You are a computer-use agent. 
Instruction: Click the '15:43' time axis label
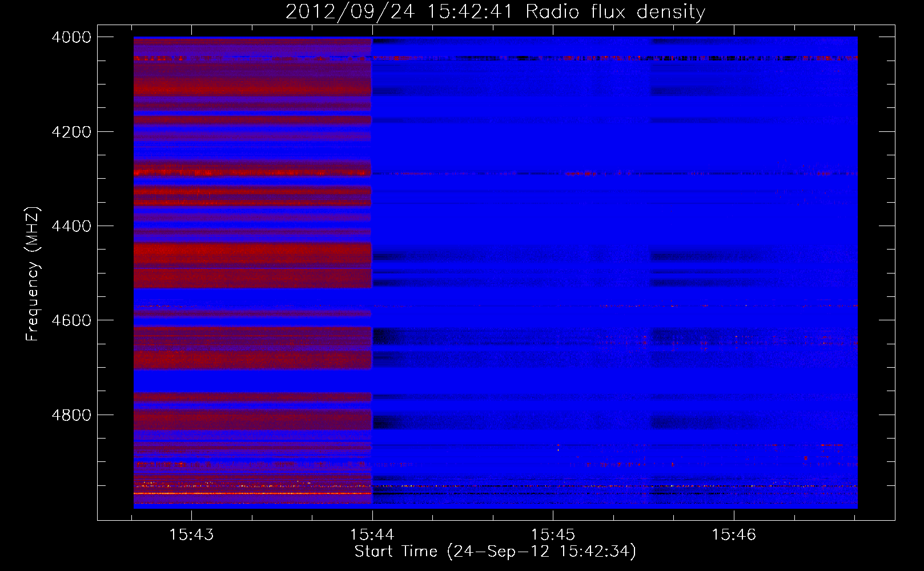tap(191, 534)
